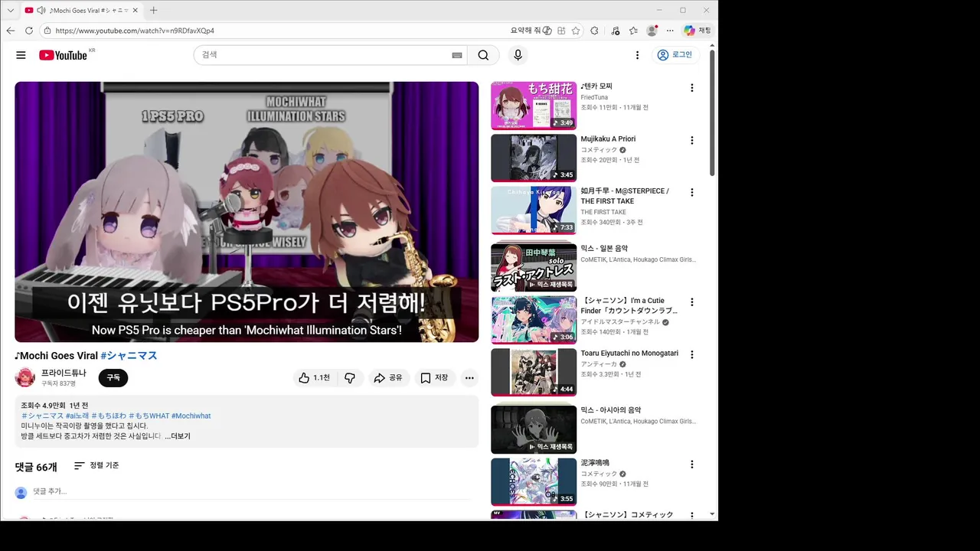Screen dimensions: 980x551
Task: Refresh the current page
Action: tap(29, 31)
